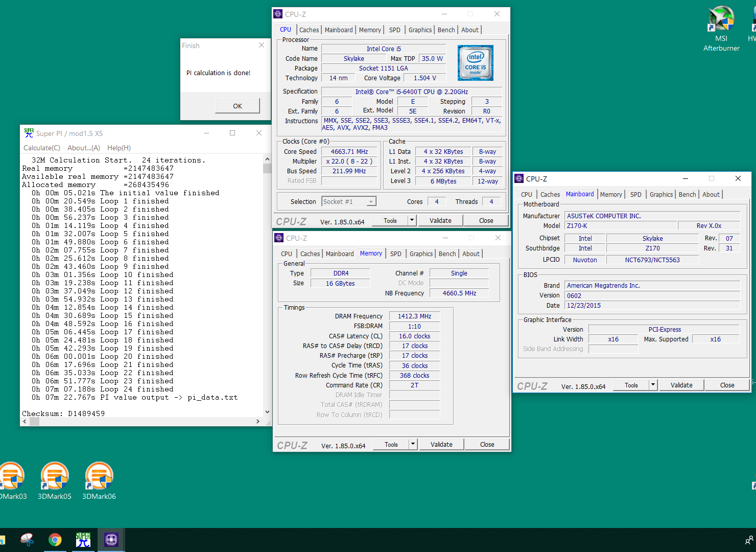Click the BIOS date 12/23/2015
This screenshot has height=552, width=756.
coord(652,306)
